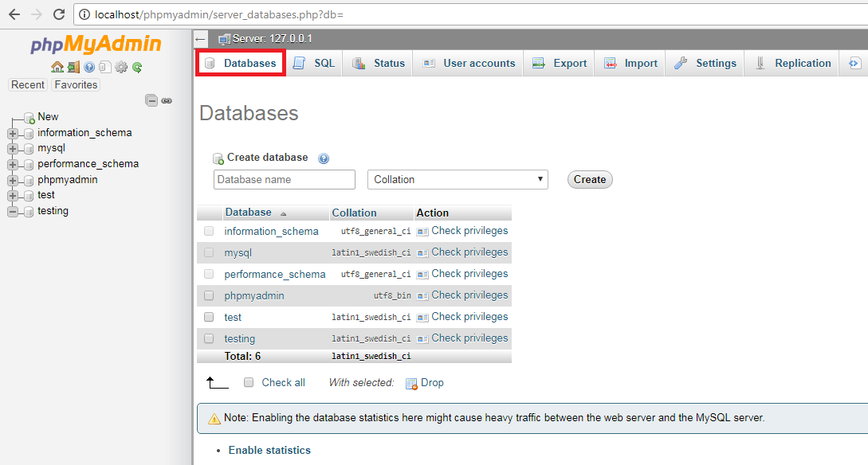The width and height of the screenshot is (868, 465).
Task: Open the Status tab
Action: (x=379, y=63)
